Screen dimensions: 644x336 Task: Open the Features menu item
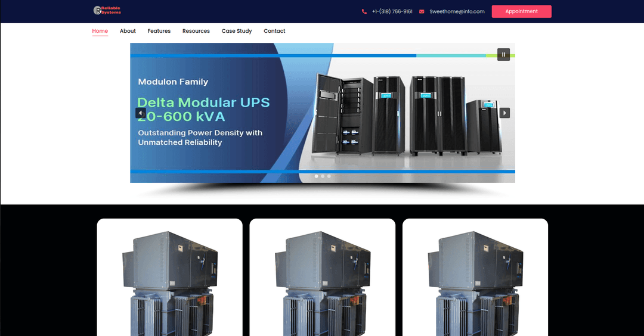159,31
